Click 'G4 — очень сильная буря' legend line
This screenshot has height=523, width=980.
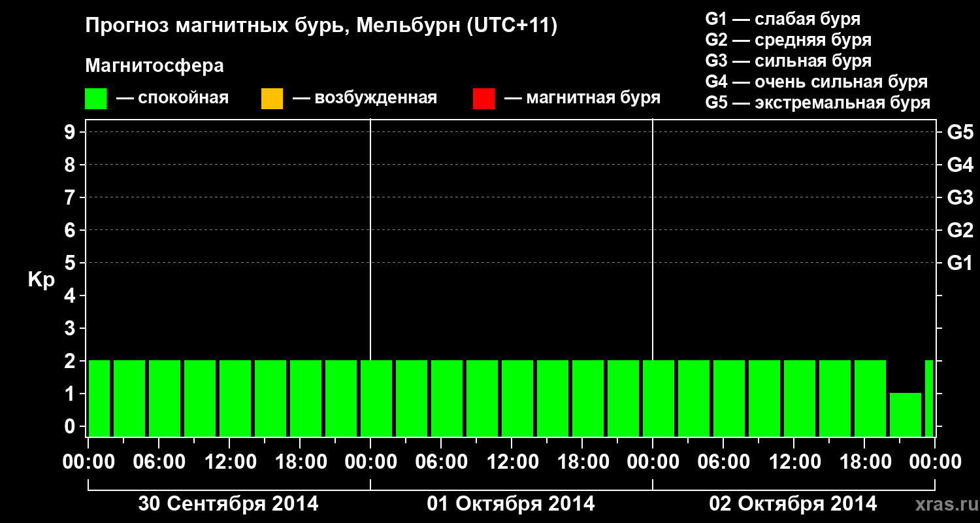817,82
